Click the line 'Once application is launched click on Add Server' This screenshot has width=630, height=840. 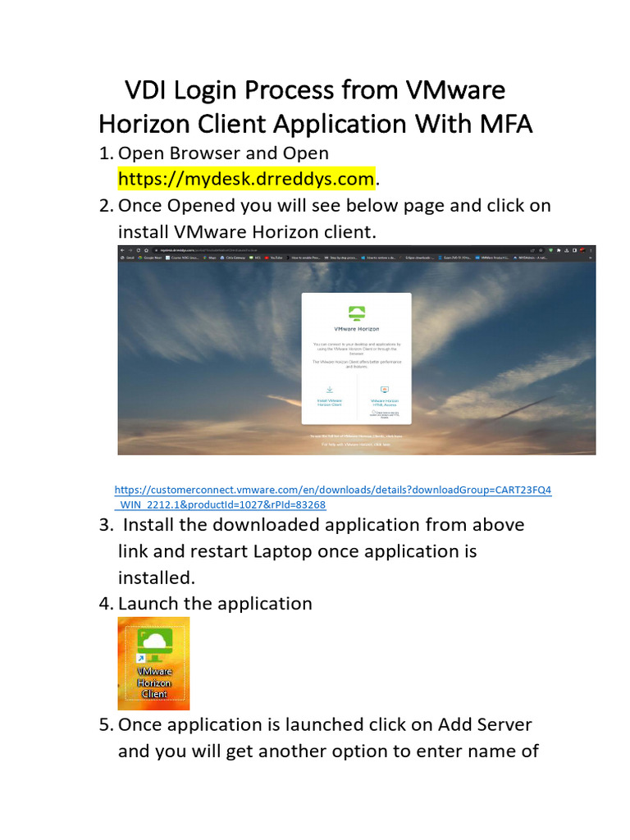pos(325,725)
